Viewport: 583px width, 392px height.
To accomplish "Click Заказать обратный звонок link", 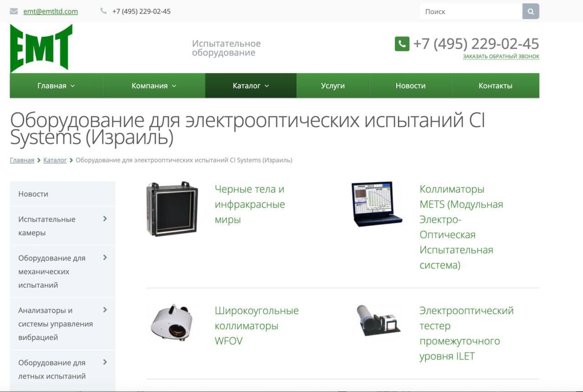I will 501,56.
